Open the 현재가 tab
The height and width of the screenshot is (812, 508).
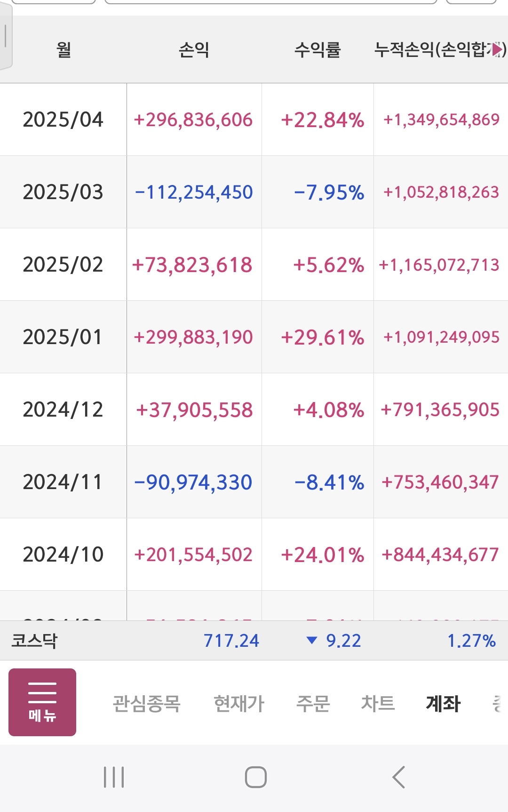point(239,704)
